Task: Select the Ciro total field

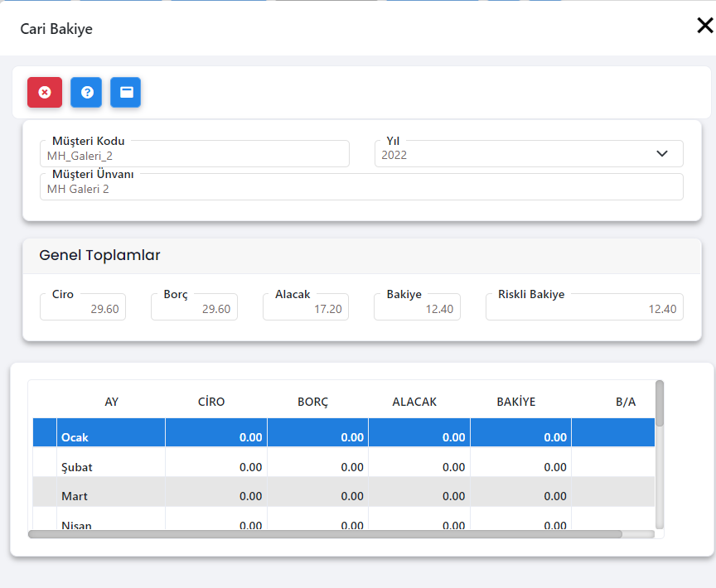Action: tap(83, 309)
